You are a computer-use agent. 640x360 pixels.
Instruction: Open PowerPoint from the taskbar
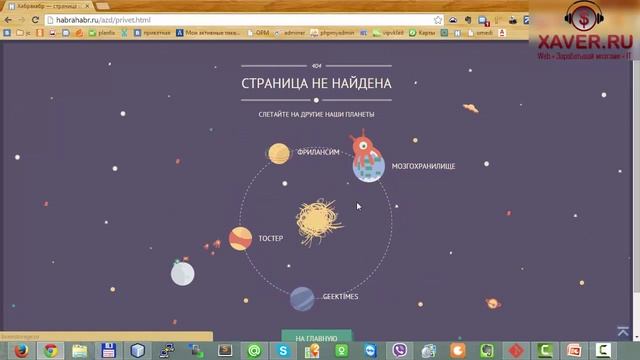[x=574, y=351]
